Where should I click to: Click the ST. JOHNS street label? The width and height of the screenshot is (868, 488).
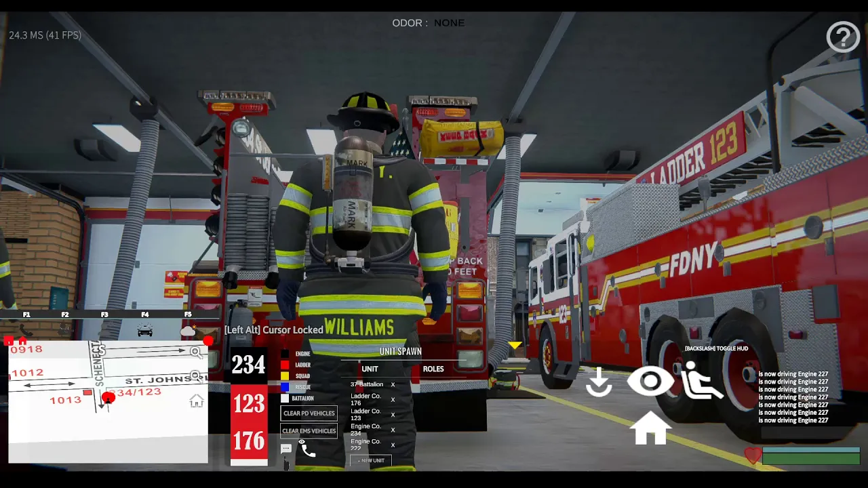point(159,380)
